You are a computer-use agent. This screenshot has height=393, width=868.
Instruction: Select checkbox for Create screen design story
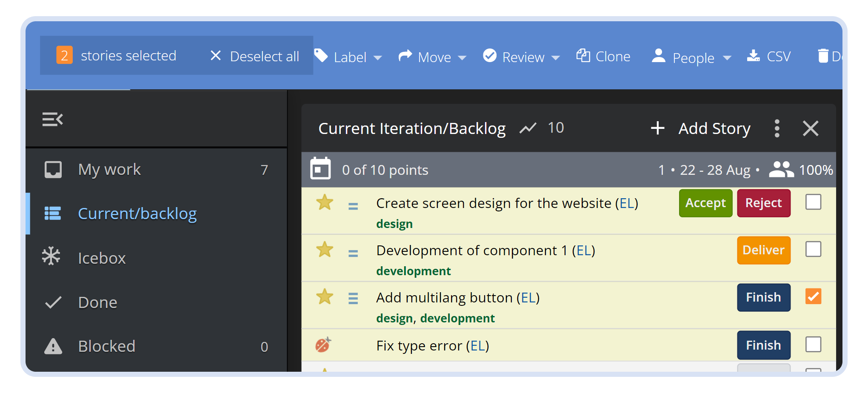[813, 202]
